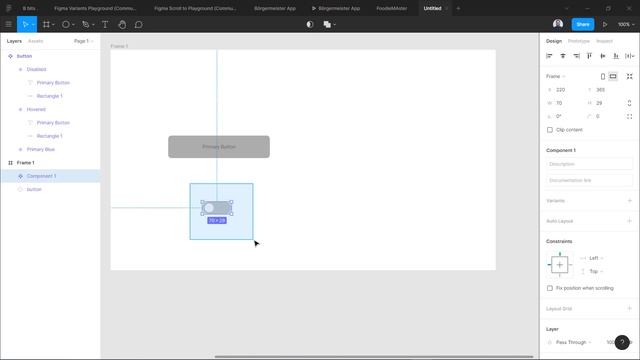
Task: Select the Frame 1 layer
Action: [50, 162]
